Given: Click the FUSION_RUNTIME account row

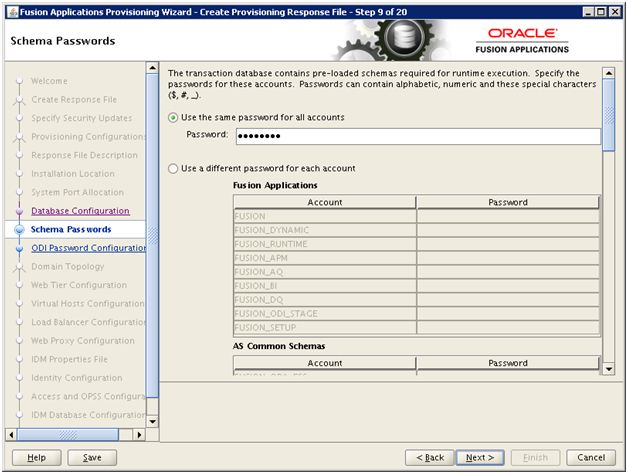Looking at the screenshot, I should [416, 244].
